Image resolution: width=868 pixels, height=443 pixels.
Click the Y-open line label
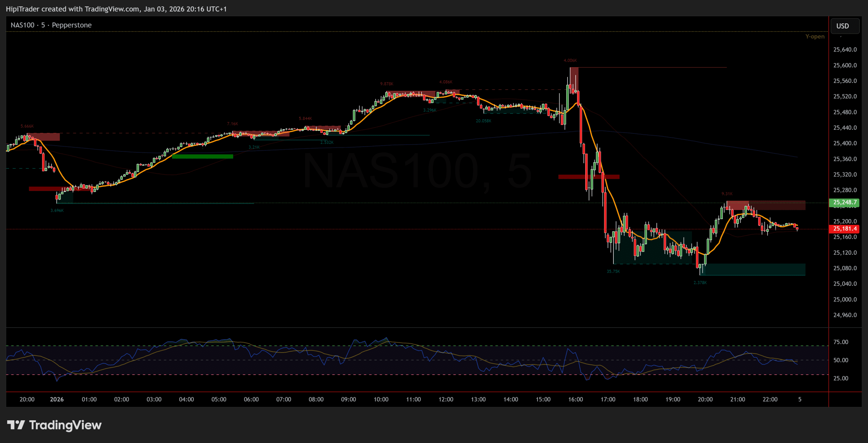pyautogui.click(x=814, y=37)
